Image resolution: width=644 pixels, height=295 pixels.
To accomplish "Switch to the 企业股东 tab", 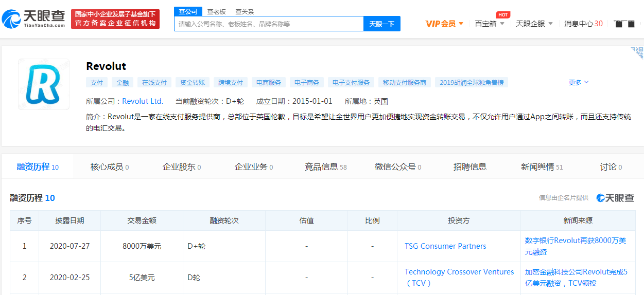I will click(182, 167).
